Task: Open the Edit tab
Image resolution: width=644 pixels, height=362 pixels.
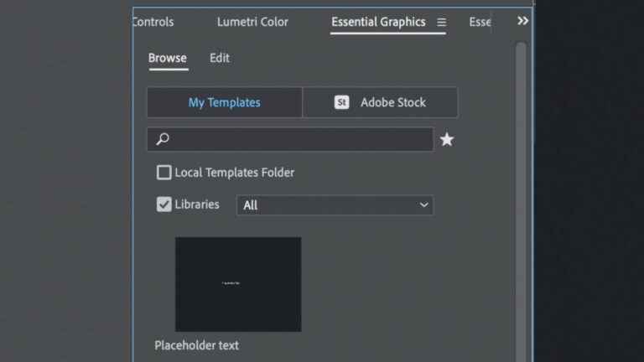Action: 220,58
